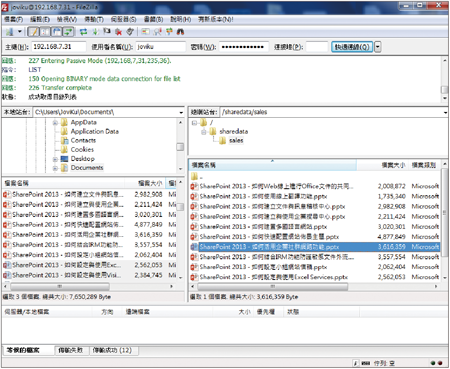Open the 有新版本(N)! menu
Screen dimensions: 450x369
(216, 19)
